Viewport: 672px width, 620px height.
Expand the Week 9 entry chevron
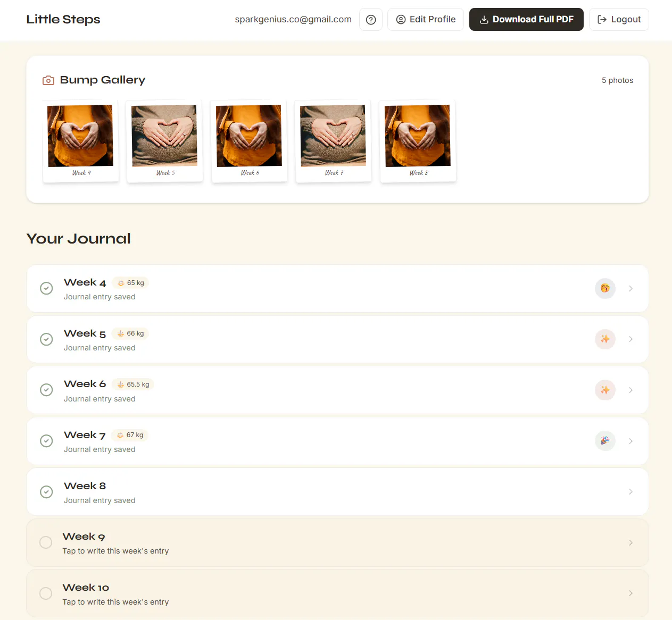[630, 542]
